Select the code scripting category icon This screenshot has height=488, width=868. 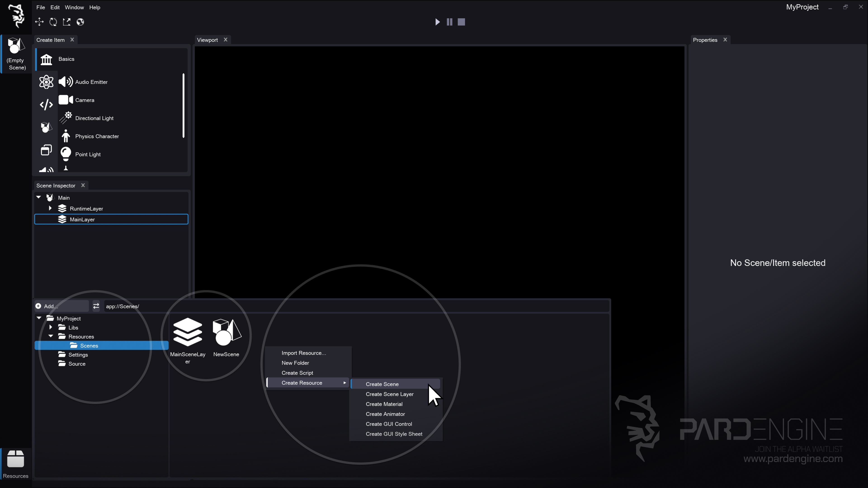pos(46,105)
